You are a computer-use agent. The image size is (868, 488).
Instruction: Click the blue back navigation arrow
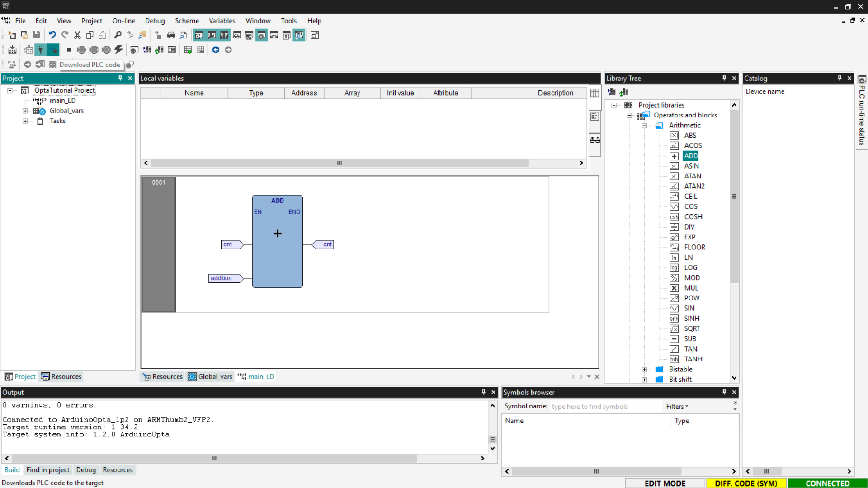click(x=216, y=50)
